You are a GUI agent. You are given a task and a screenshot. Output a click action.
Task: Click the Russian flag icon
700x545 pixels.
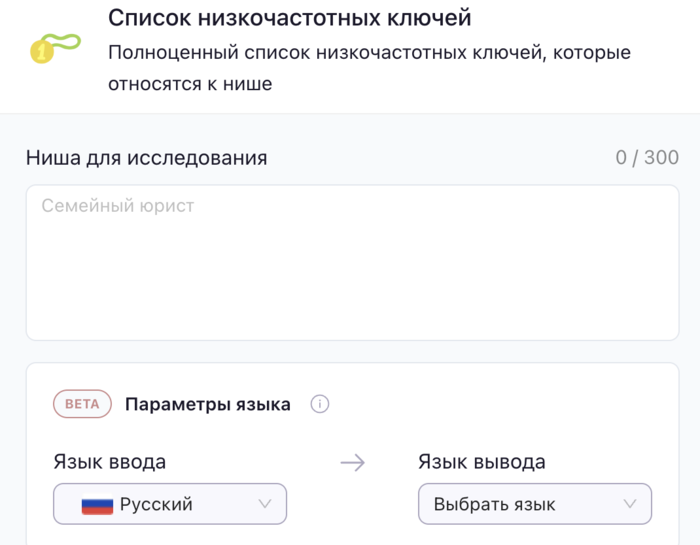pos(97,504)
